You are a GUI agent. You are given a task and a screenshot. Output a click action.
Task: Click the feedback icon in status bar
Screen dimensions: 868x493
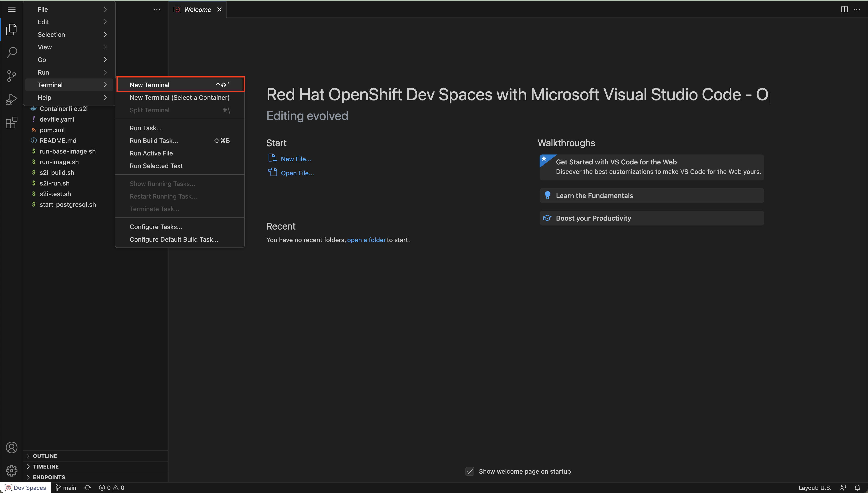[843, 488]
